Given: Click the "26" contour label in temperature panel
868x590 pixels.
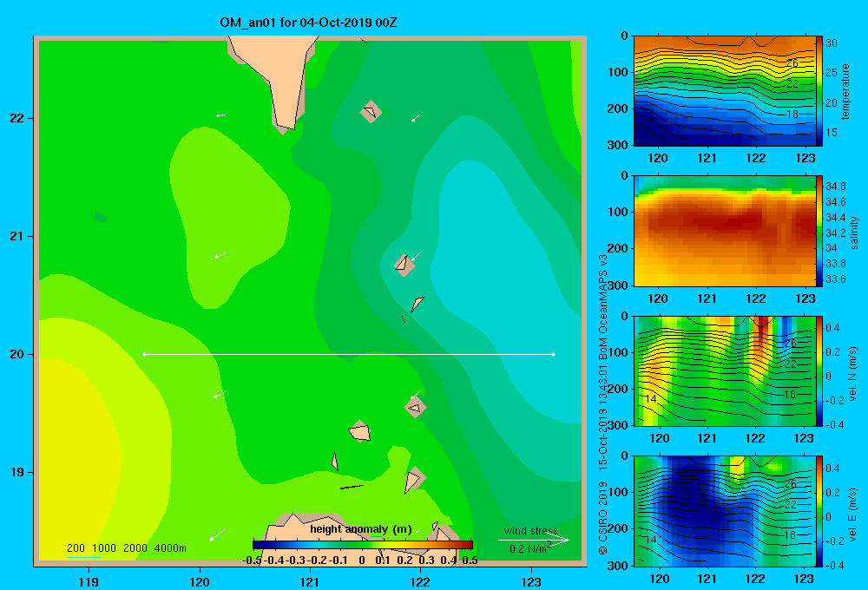Looking at the screenshot, I should click(x=792, y=62).
